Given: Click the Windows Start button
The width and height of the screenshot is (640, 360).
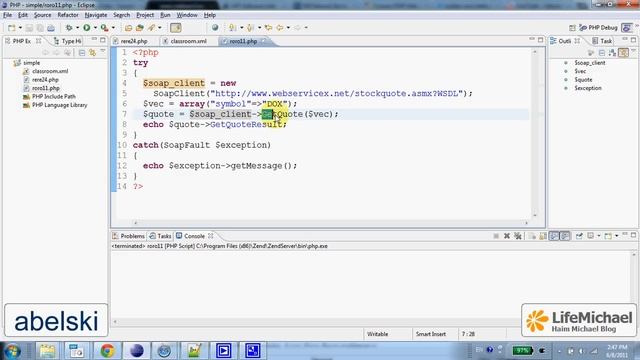Looking at the screenshot, I should (12, 351).
